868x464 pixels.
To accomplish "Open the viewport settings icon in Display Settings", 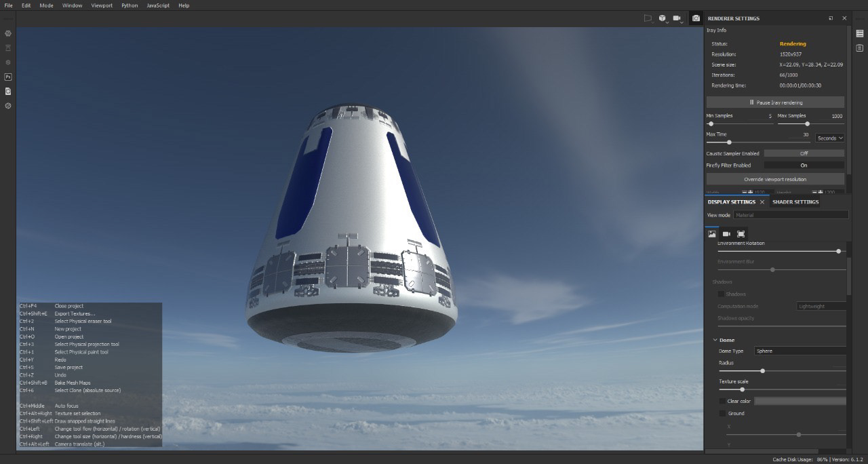I will coord(740,234).
